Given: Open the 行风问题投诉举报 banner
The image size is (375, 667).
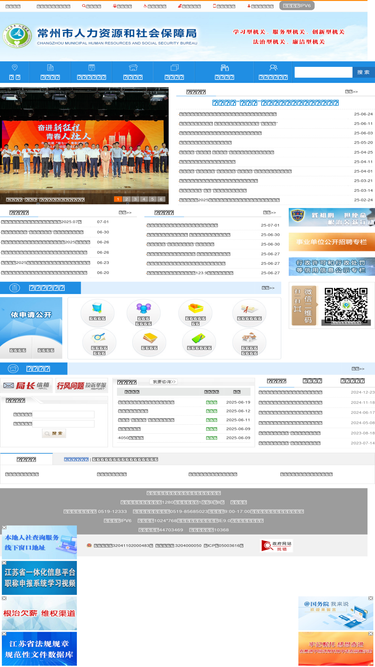Looking at the screenshot, I should (81, 385).
